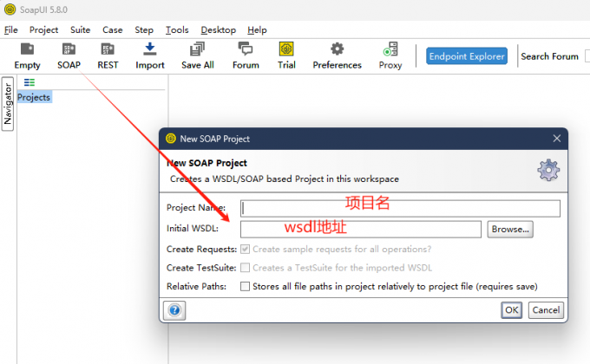
Task: Open the Tools menu
Action: [x=177, y=30]
